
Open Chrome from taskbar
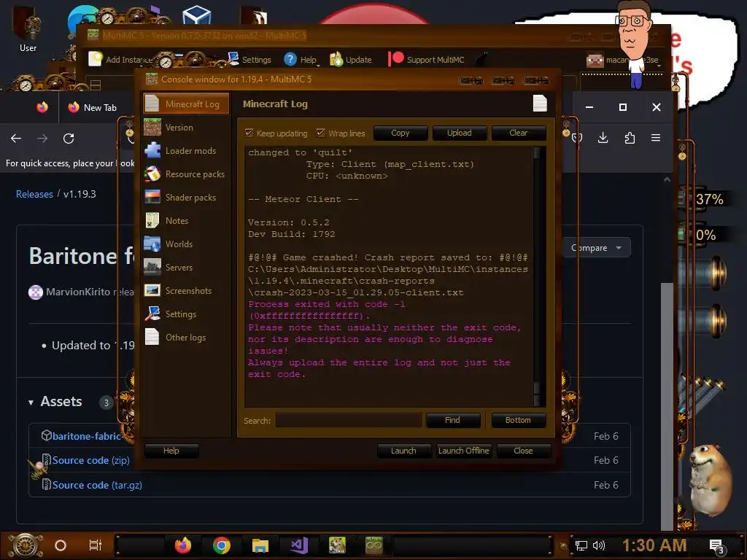click(x=222, y=545)
